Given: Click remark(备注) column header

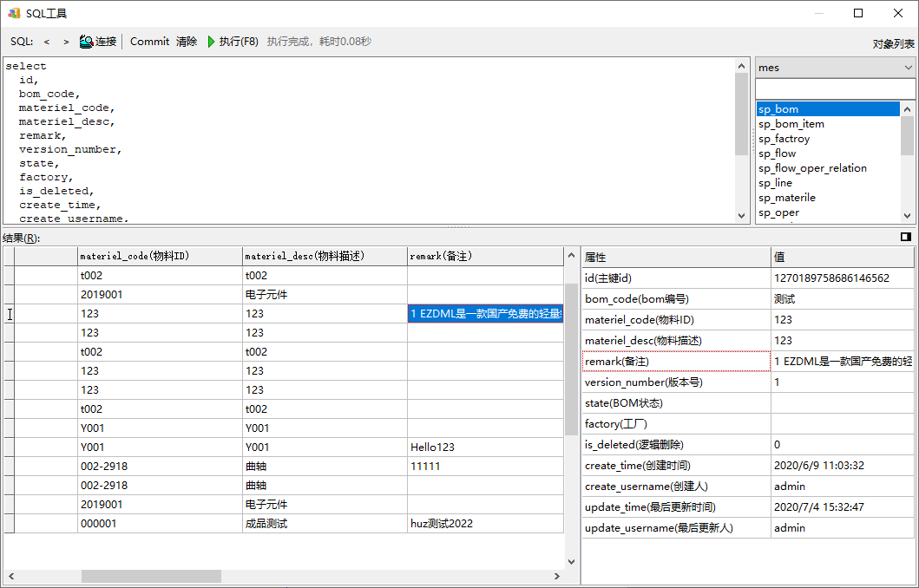Looking at the screenshot, I should click(485, 256).
